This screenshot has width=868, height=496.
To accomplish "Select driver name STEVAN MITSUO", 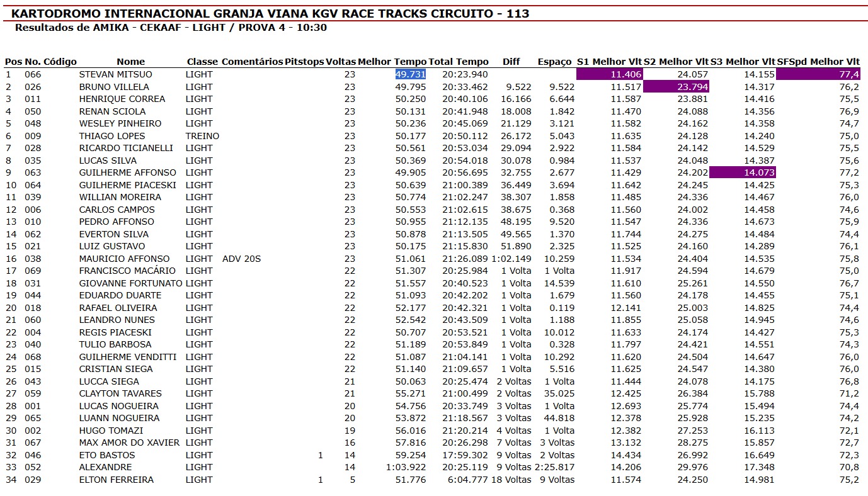I will [115, 74].
